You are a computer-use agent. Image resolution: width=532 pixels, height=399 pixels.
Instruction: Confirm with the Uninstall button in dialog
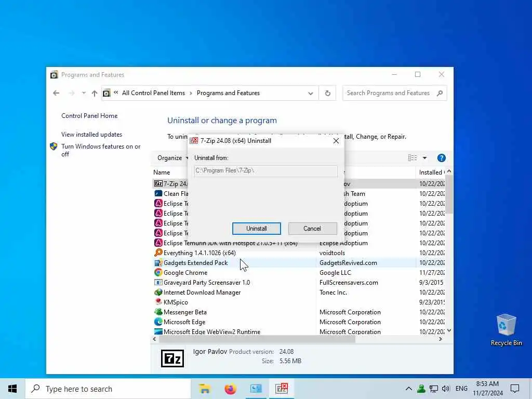point(257,229)
